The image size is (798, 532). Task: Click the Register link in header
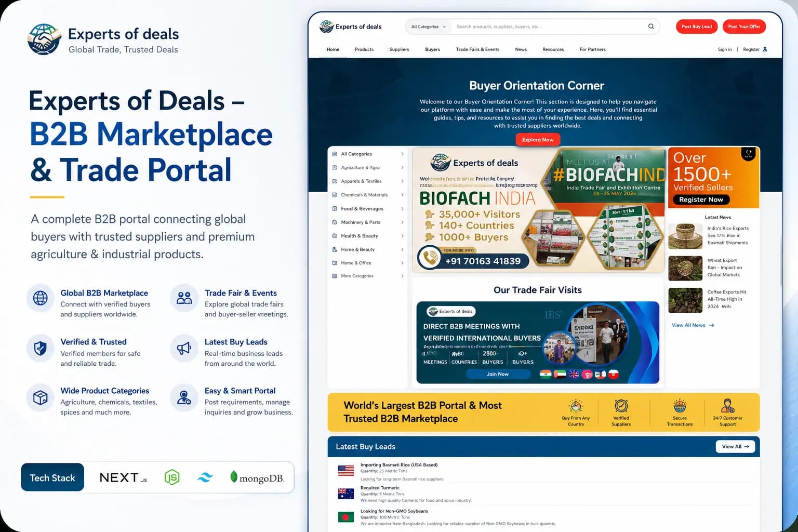(751, 49)
